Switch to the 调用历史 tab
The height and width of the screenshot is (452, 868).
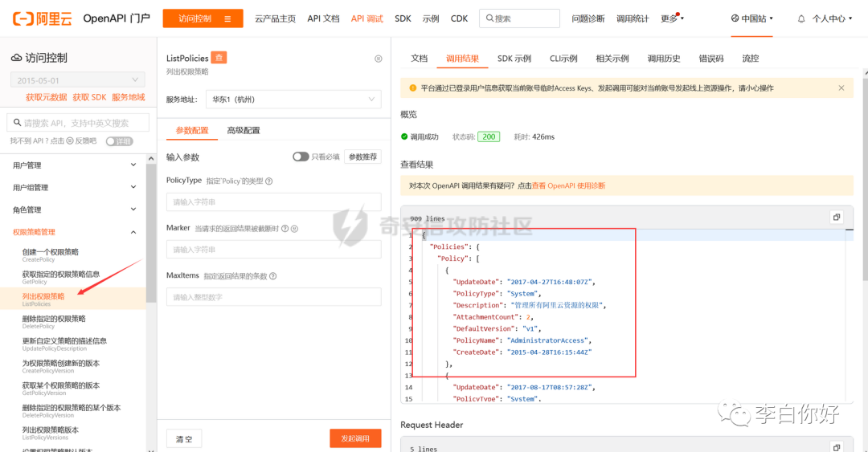pyautogui.click(x=664, y=58)
